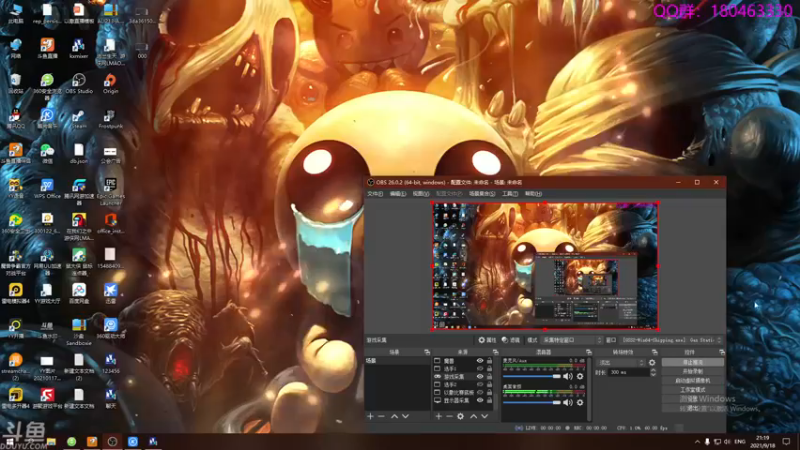
Task: Open desktop audio settings gear
Action: point(580,403)
